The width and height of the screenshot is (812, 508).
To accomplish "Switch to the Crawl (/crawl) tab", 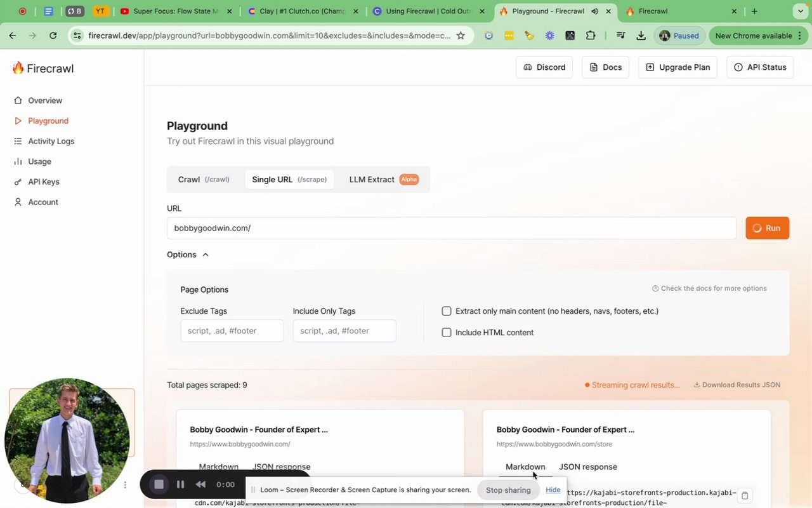I will point(204,180).
